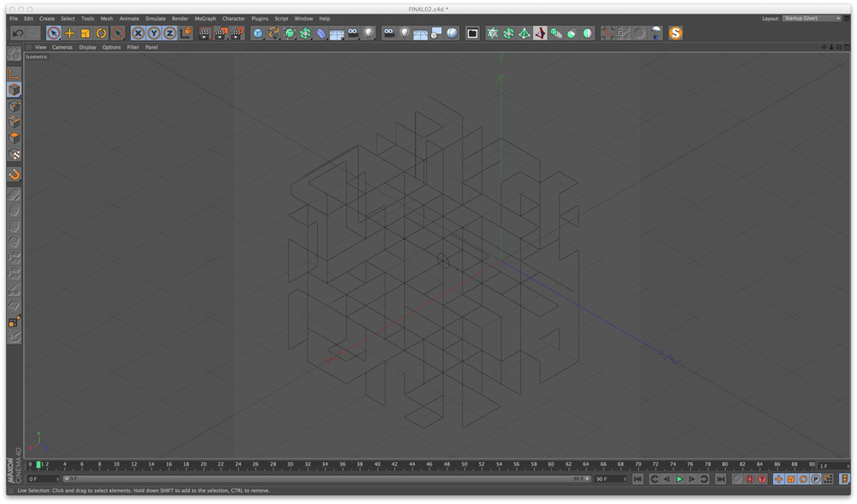This screenshot has width=857, height=504.
Task: Step to next frame
Action: tap(692, 479)
